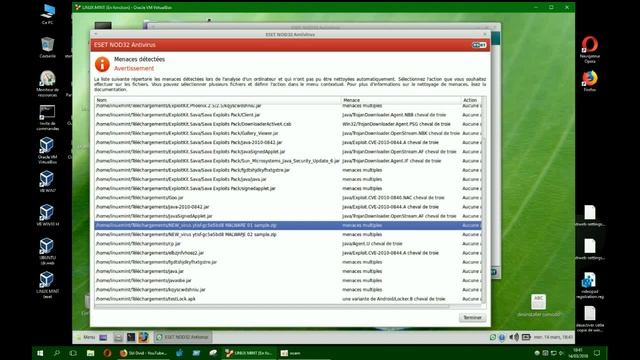Screen dimensions: 640x360
Task: Select the Téléchargements/javasbe.jar row
Action: 288,280
